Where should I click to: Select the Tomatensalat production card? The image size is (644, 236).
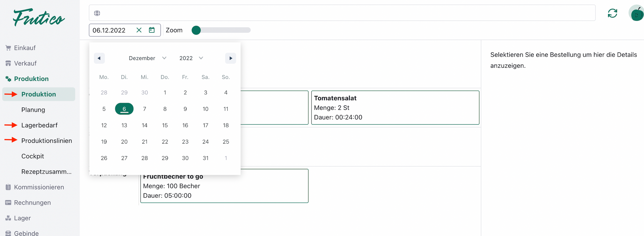(395, 108)
